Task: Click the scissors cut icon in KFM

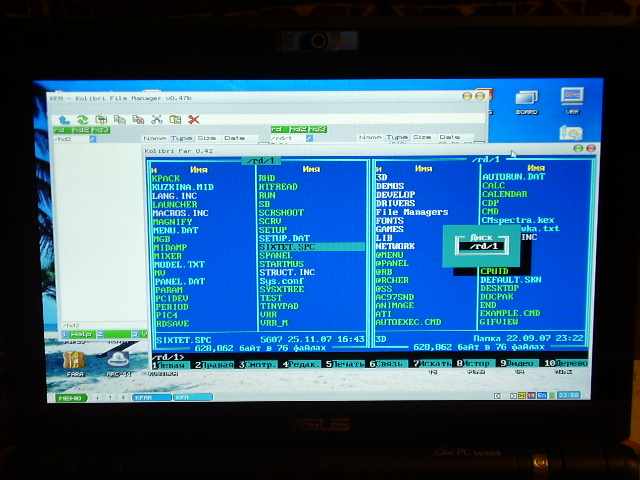Action: coord(158,119)
